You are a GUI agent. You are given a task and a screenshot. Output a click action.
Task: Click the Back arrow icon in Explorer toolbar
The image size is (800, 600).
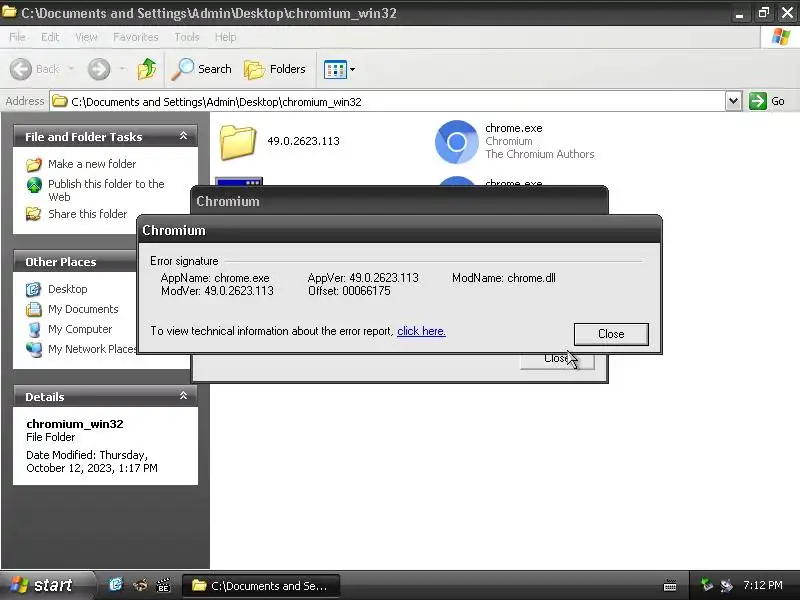point(21,69)
